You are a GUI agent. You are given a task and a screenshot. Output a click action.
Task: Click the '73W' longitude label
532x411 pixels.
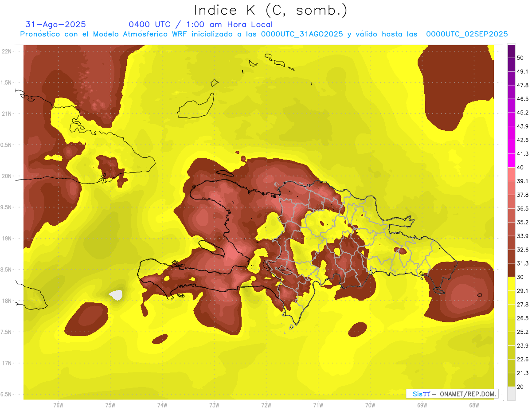(x=214, y=405)
